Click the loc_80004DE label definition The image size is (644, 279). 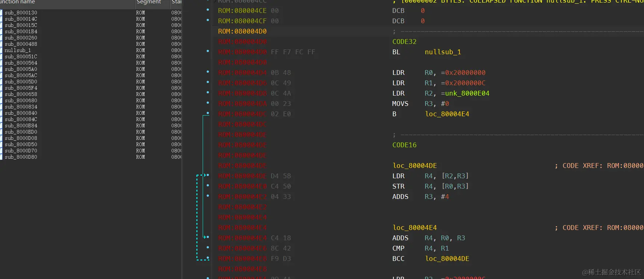tap(414, 166)
